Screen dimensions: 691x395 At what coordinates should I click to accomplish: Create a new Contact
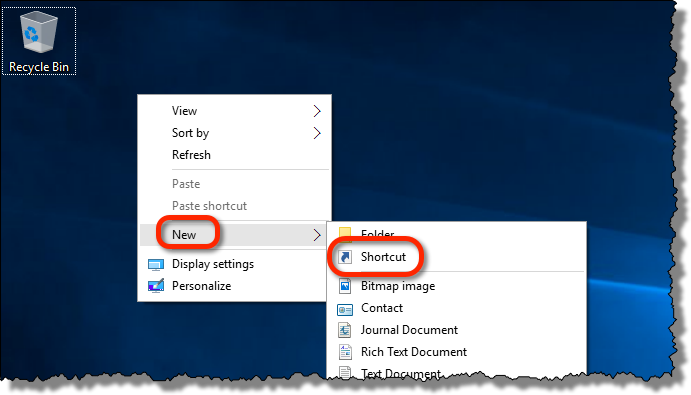457,308
